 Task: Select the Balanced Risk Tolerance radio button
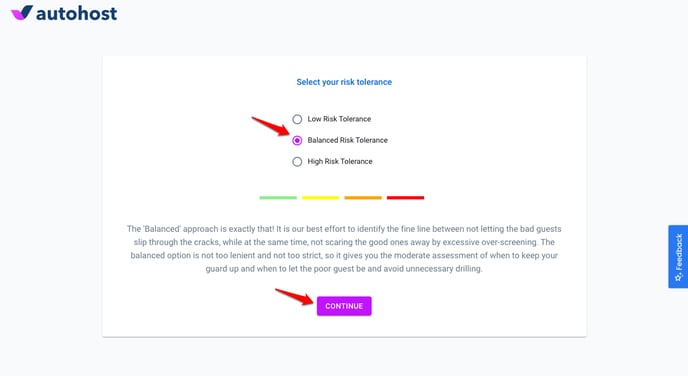(297, 140)
